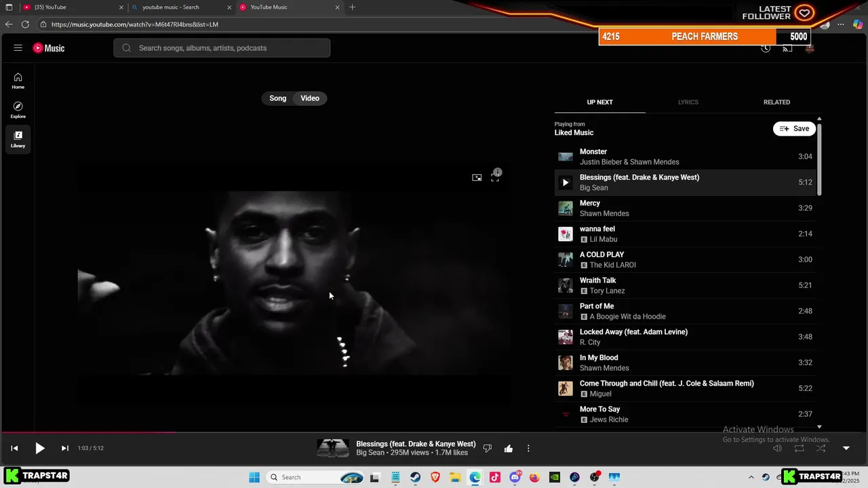Click the wanna feel album thumbnail

click(x=566, y=234)
